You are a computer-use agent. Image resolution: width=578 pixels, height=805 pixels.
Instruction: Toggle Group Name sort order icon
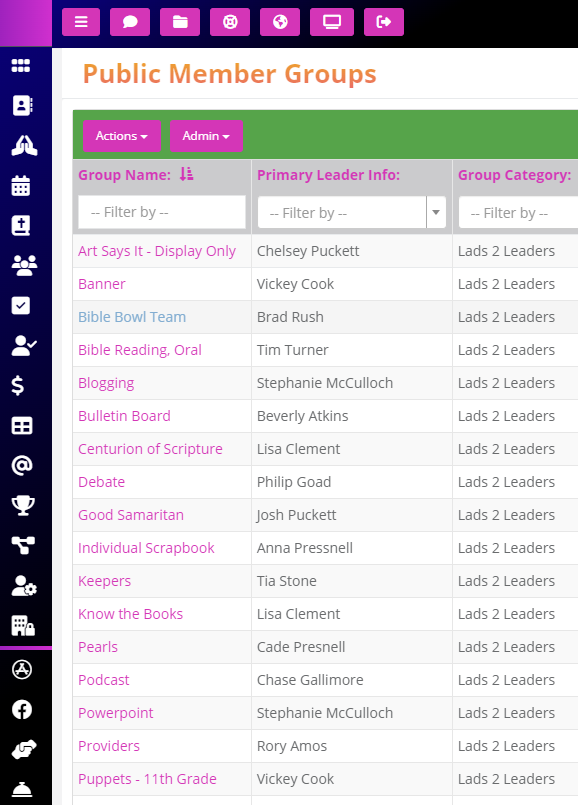point(186,175)
